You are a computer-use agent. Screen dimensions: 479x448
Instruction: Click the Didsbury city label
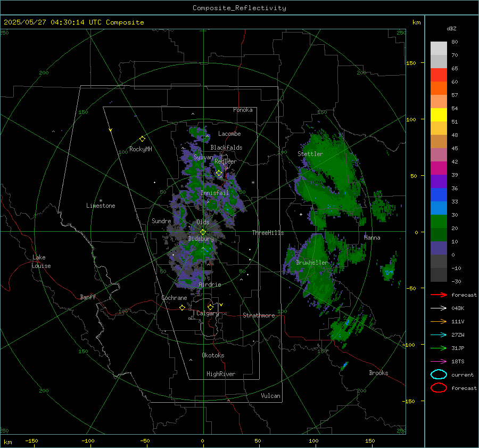pos(201,239)
